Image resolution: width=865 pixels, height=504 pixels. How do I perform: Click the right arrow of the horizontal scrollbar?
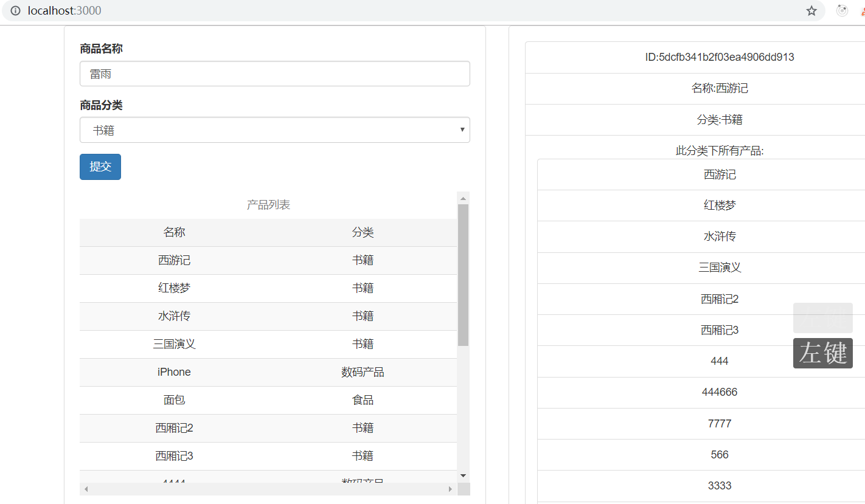tap(450, 488)
